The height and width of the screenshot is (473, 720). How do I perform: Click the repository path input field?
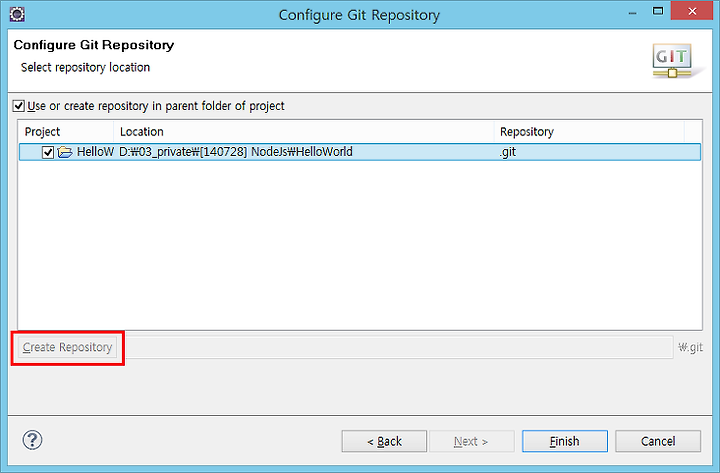click(399, 347)
